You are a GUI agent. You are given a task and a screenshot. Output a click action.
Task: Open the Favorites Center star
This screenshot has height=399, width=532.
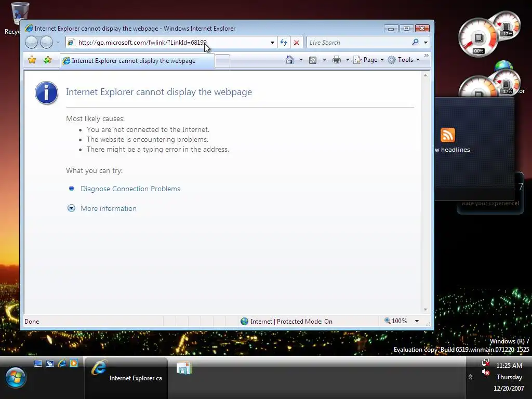tap(32, 60)
